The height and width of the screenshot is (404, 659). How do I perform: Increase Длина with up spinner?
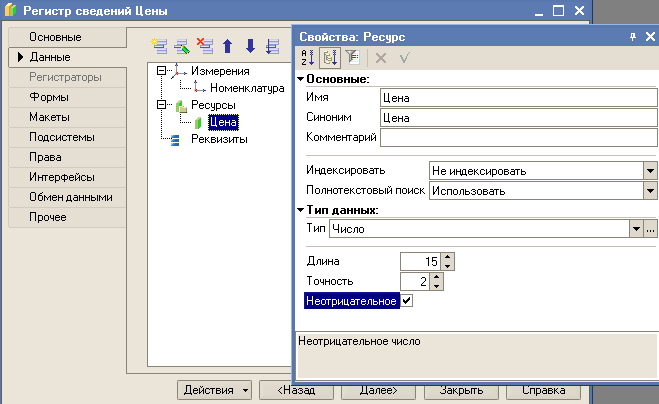448,257
